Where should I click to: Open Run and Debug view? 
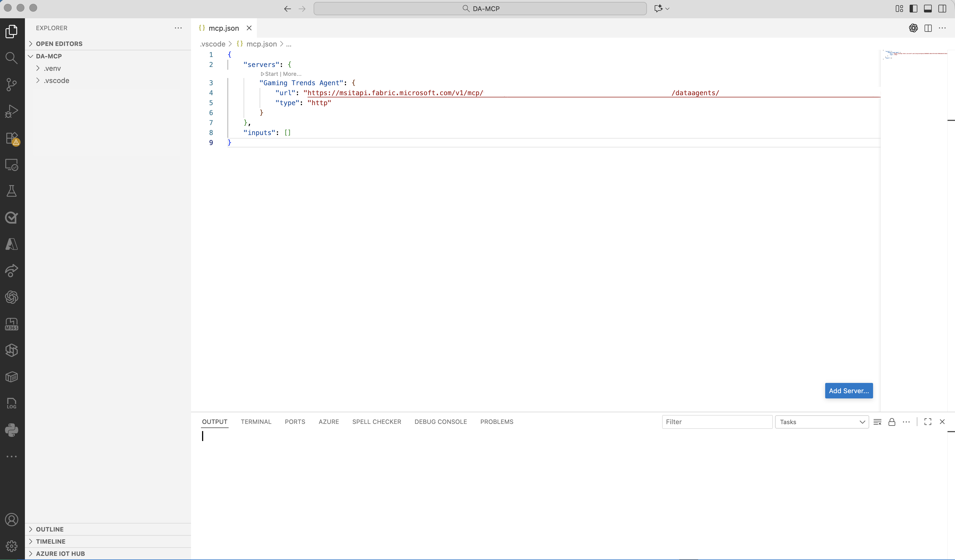tap(11, 112)
